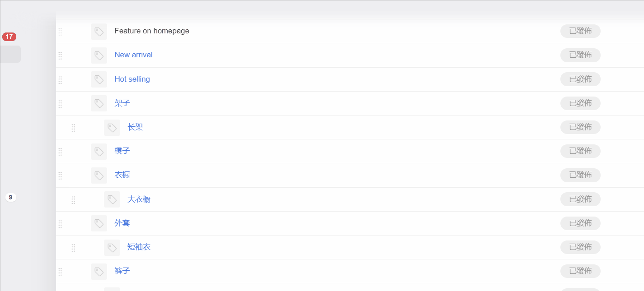The image size is (644, 291).
Task: Click the drag handle for 外套 row
Action: (60, 223)
